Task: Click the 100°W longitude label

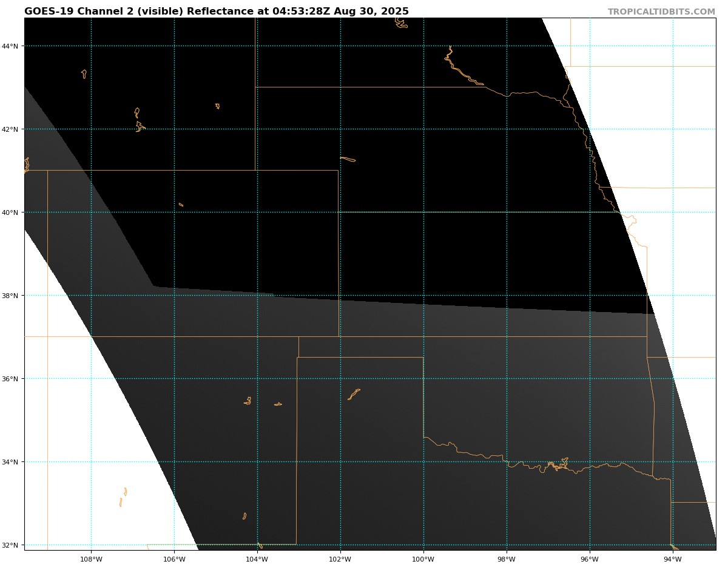Action: (423, 559)
